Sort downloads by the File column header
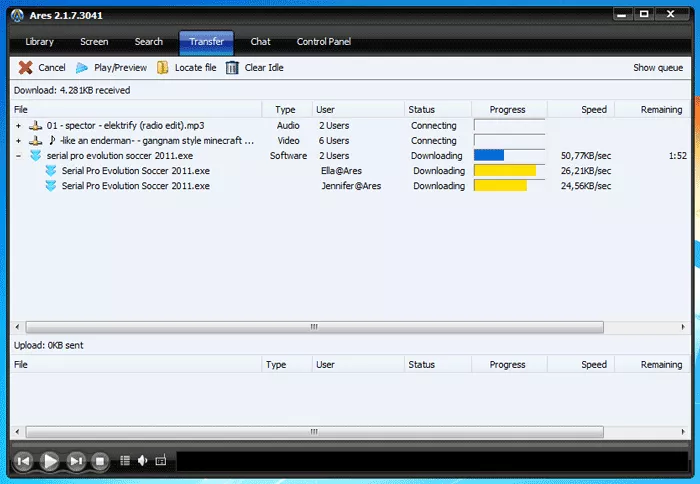 click(136, 109)
